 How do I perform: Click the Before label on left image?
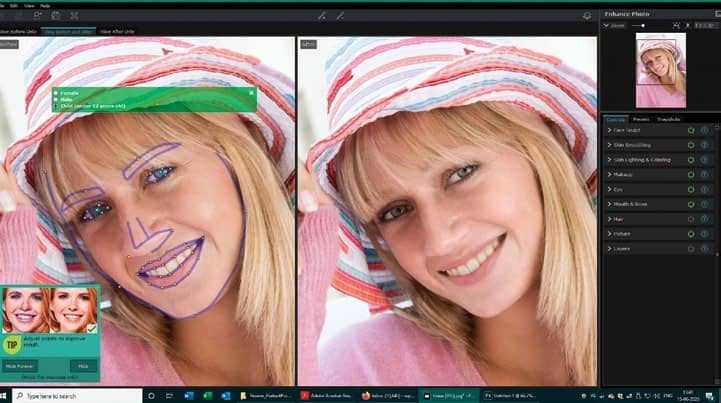8,44
